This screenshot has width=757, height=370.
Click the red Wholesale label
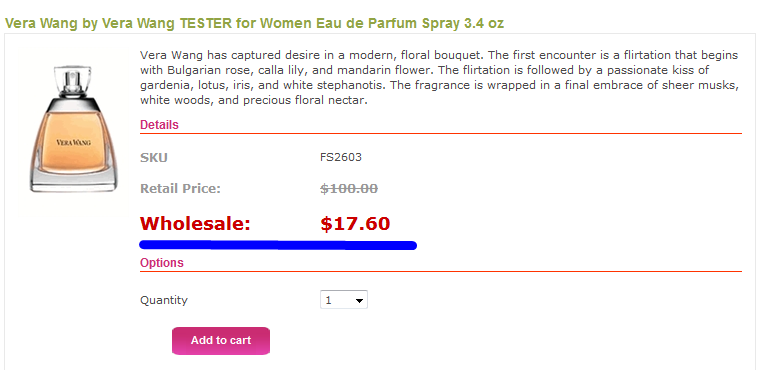click(196, 224)
